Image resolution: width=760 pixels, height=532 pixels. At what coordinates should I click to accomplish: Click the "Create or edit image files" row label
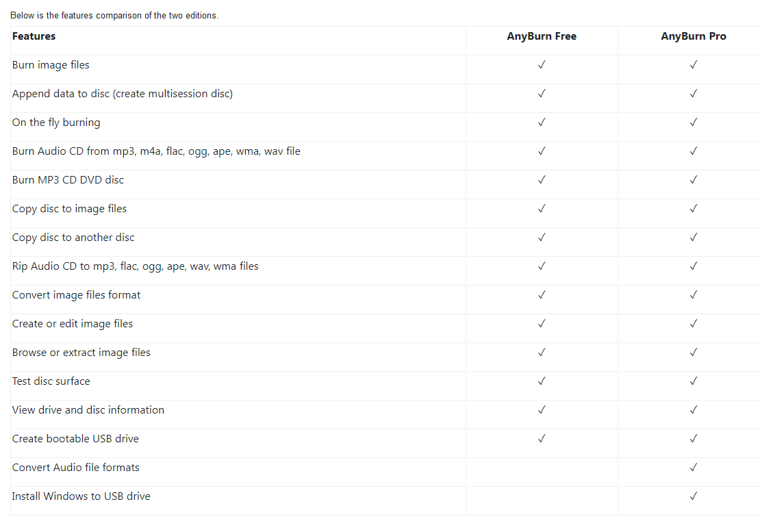point(73,324)
